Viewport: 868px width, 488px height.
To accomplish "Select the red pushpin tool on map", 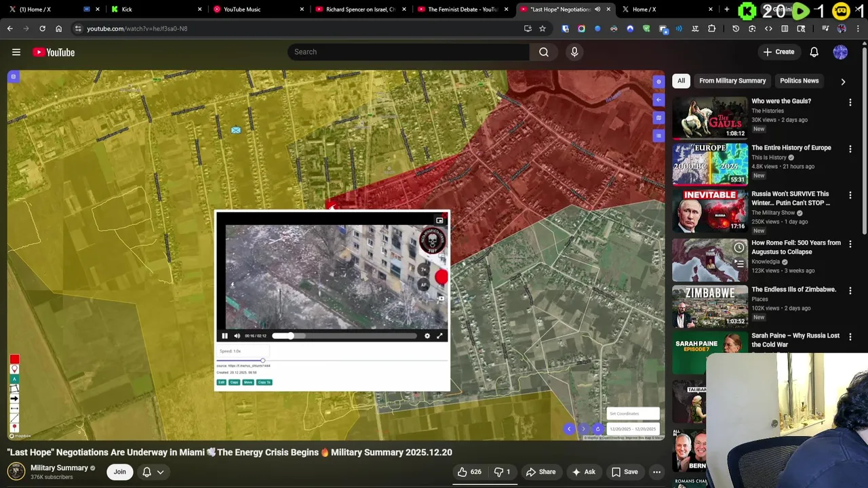I will [14, 428].
